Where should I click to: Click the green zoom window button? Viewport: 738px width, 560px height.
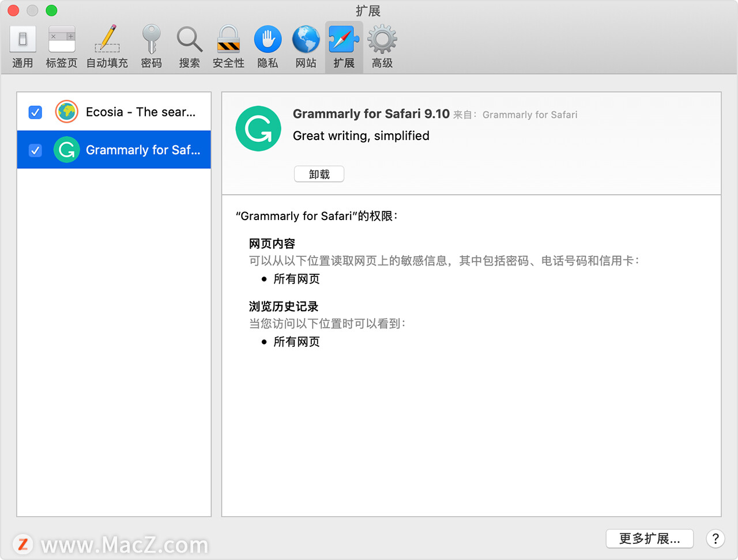pos(51,10)
